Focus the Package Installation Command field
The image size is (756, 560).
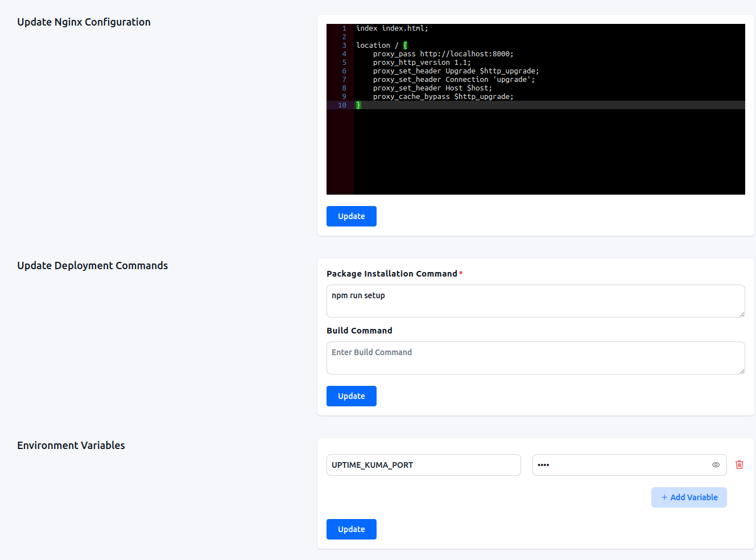[536, 301]
